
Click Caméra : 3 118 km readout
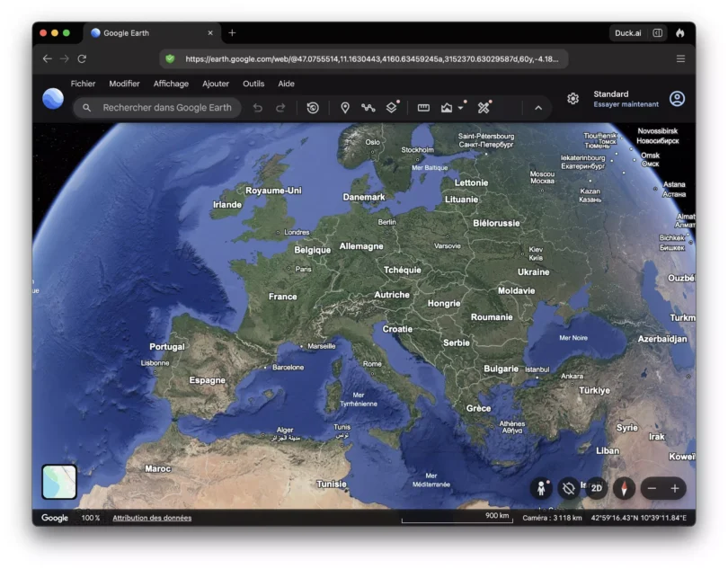pos(552,518)
